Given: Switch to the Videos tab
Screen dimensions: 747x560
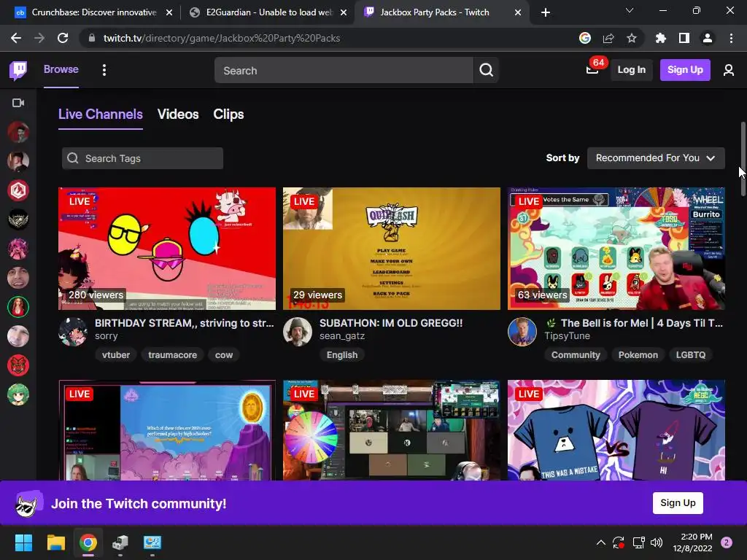Looking at the screenshot, I should pyautogui.click(x=178, y=114).
